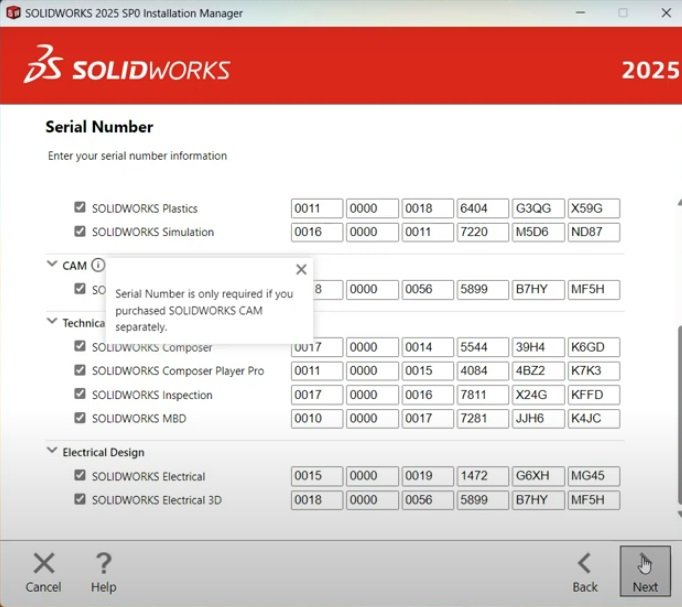Click the SOLIDWORKS logo in the banner
This screenshot has width=682, height=607.
pos(127,64)
